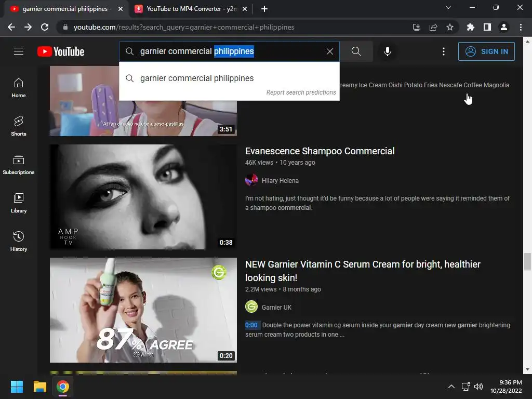Open the Chrome profile icon
The width and height of the screenshot is (532, 399).
pos(504,27)
